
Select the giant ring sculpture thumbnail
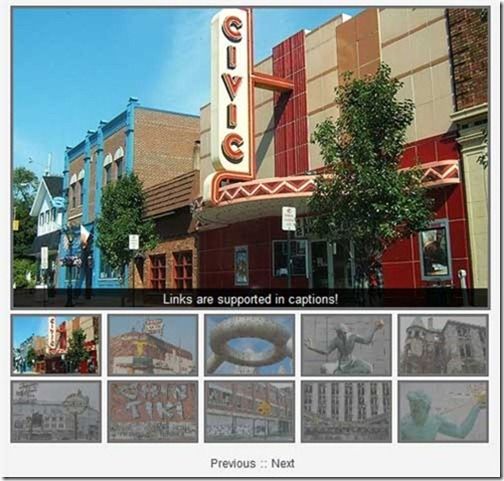(250, 345)
